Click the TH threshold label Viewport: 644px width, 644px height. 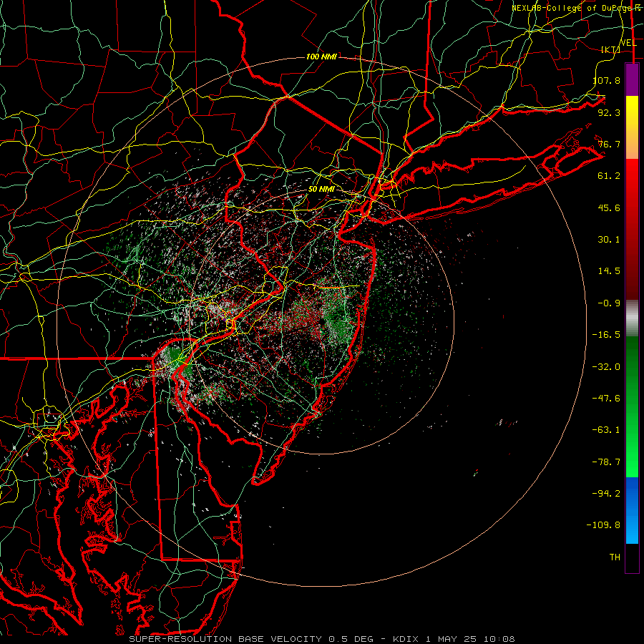click(615, 557)
